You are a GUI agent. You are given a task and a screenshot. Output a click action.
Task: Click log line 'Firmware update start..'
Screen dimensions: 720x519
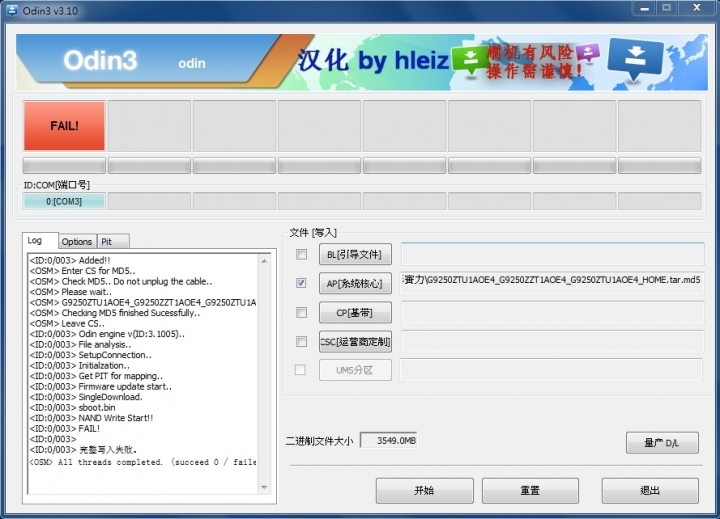point(101,386)
